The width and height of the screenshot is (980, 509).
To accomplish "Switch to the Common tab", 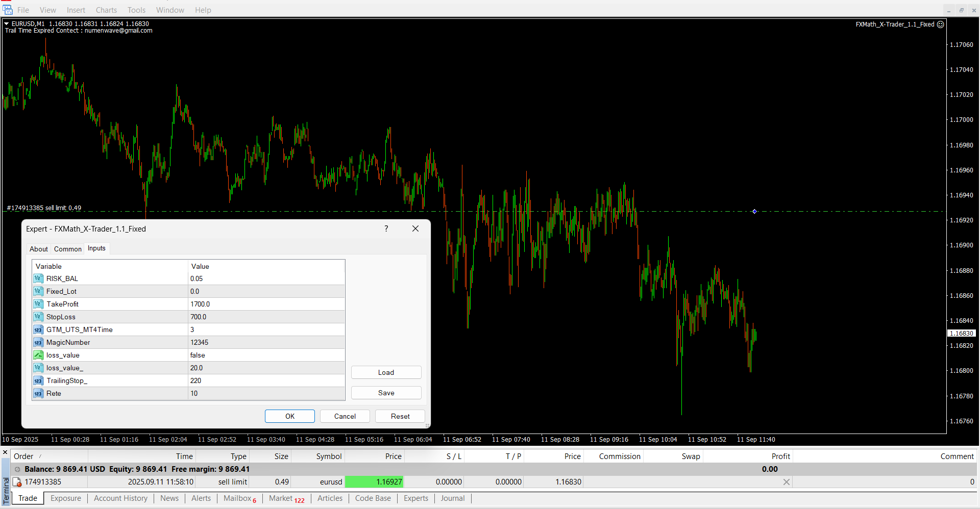I will [x=67, y=249].
